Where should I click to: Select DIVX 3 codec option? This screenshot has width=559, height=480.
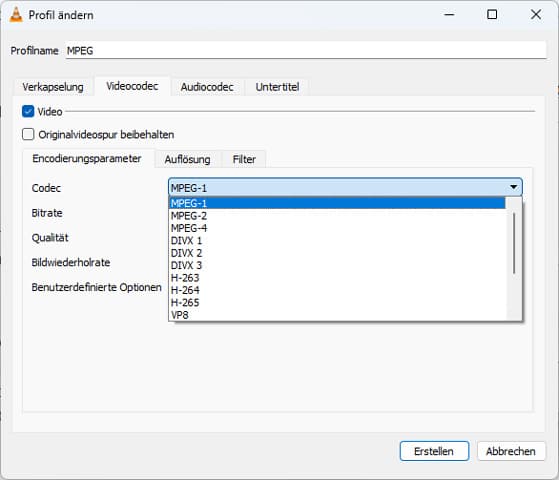[x=337, y=266]
